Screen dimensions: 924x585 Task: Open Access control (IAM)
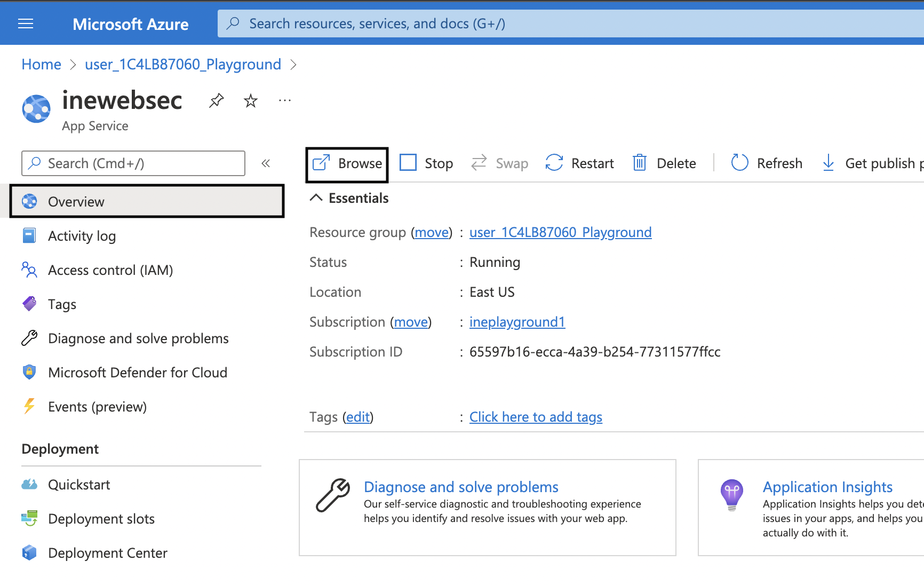click(110, 270)
